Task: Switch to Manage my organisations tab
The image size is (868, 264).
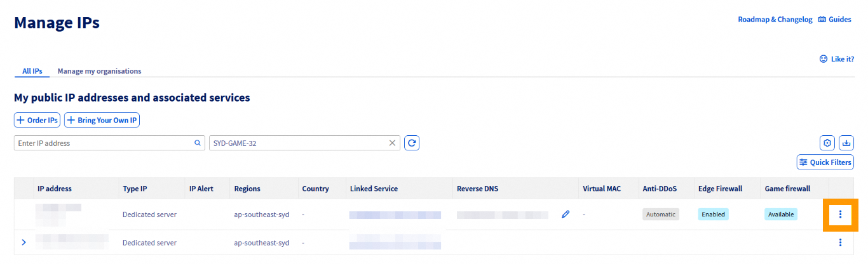Action: (x=99, y=71)
